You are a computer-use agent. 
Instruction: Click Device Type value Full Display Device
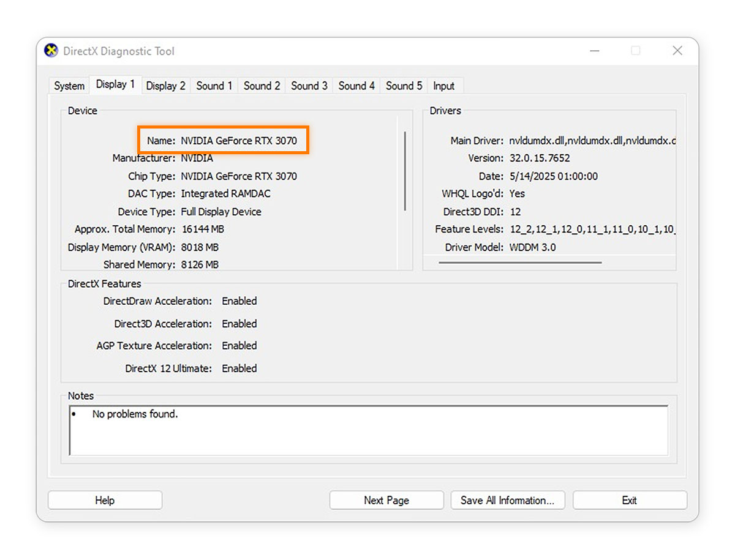coord(221,212)
